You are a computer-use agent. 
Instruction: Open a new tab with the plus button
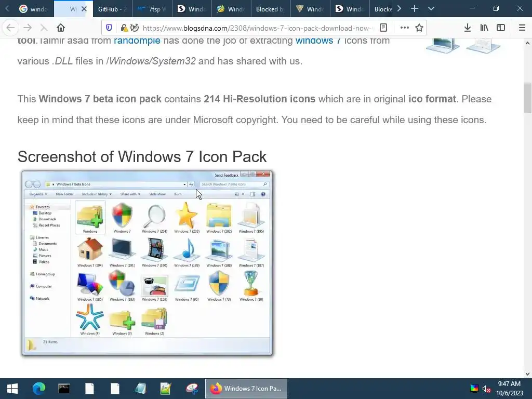(415, 8)
